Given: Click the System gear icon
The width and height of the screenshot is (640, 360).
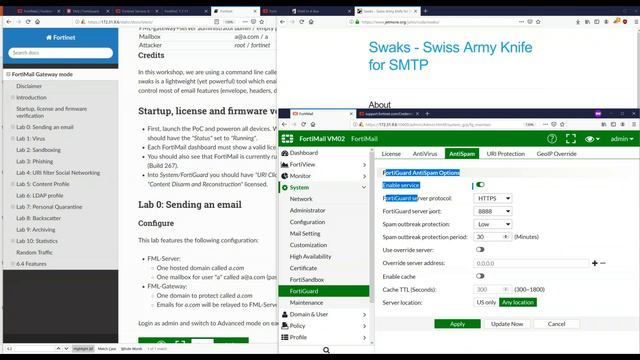Looking at the screenshot, I should click(285, 187).
